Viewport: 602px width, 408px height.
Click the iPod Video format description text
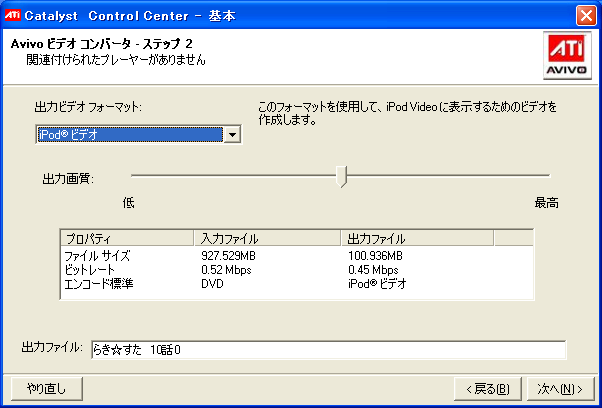[x=407, y=113]
